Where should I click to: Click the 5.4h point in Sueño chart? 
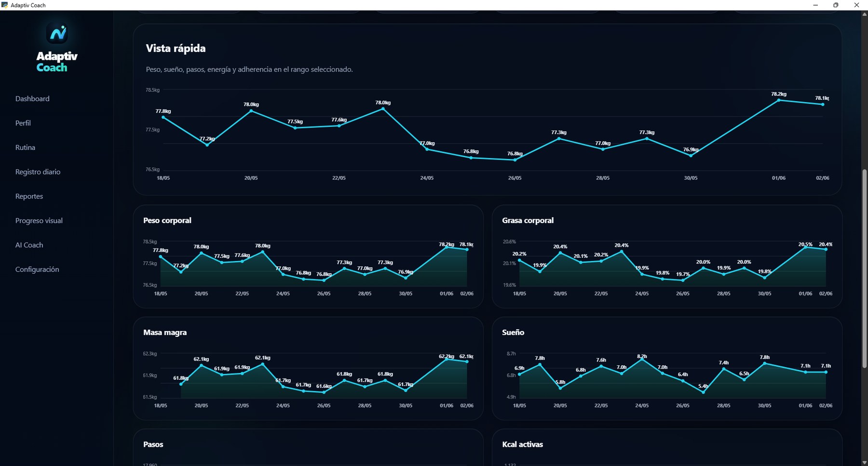tap(703, 392)
